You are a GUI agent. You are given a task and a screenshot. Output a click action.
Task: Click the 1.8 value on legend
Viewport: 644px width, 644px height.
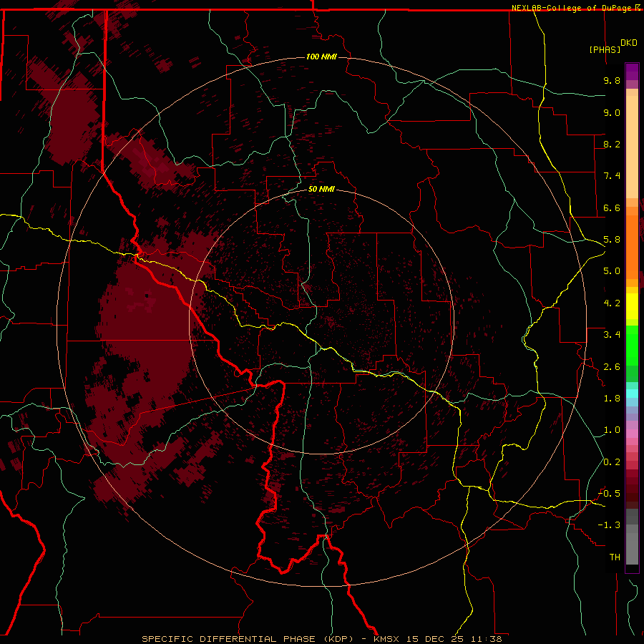coord(612,399)
